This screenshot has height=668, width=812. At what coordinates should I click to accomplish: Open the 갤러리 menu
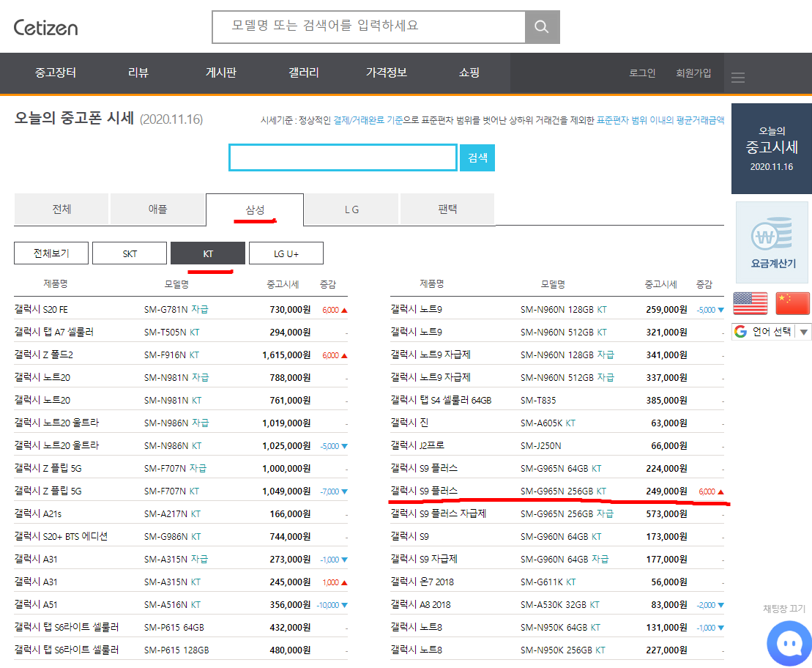tap(303, 73)
